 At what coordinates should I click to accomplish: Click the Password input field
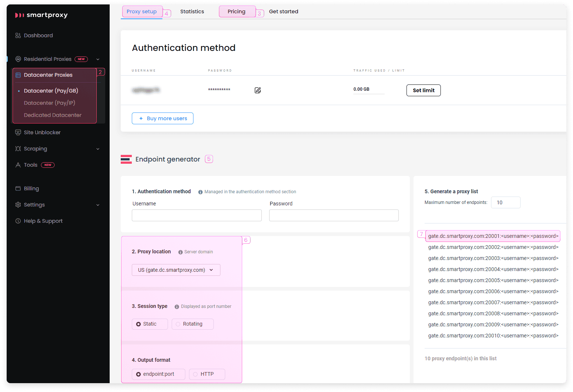pos(334,215)
